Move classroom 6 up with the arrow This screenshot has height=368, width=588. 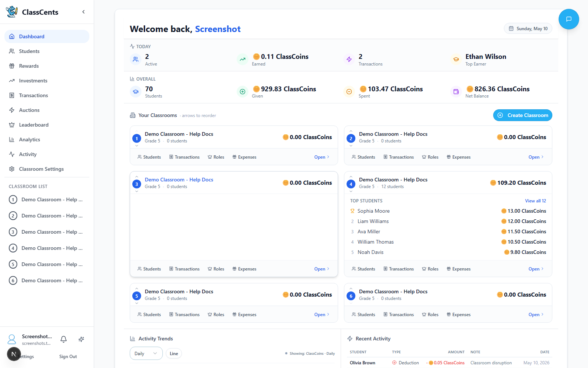[351, 289]
